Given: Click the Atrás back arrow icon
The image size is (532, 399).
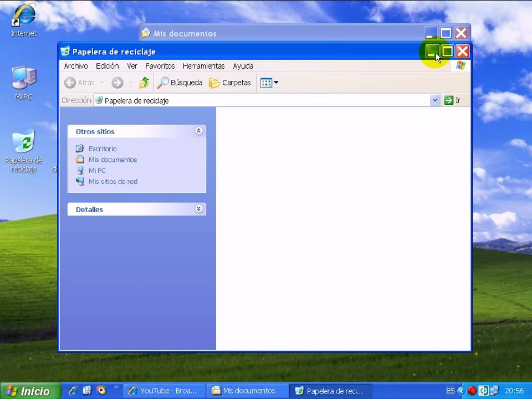Looking at the screenshot, I should pos(70,83).
